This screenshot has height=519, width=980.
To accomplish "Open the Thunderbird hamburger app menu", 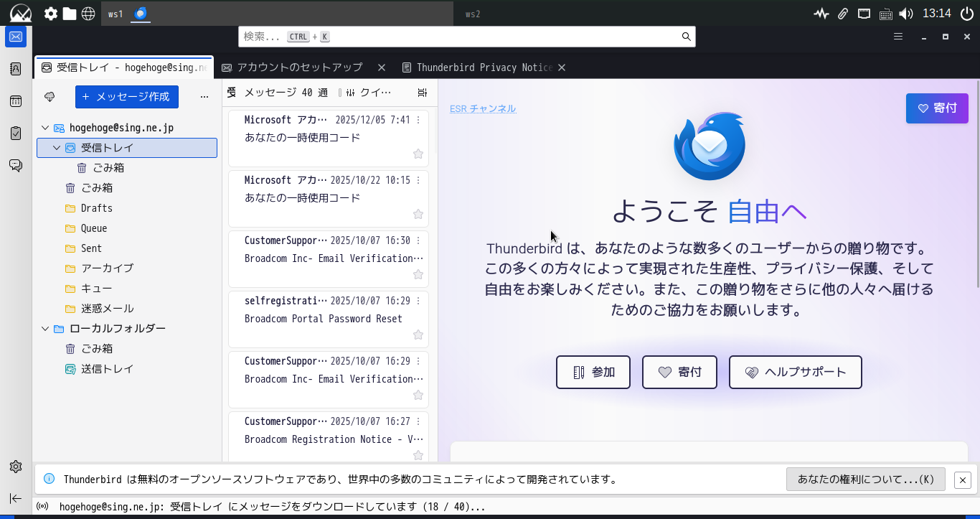I will click(x=898, y=37).
